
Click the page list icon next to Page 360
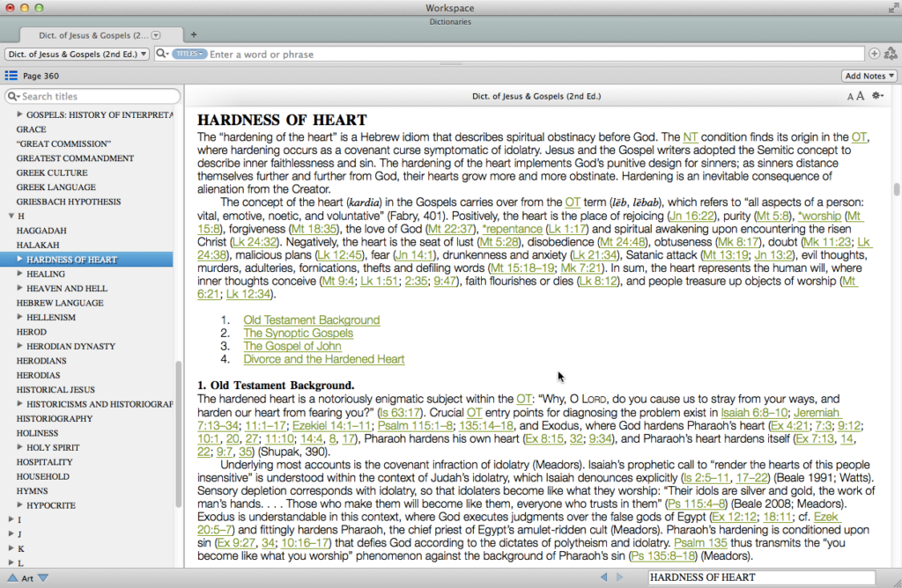[10, 75]
